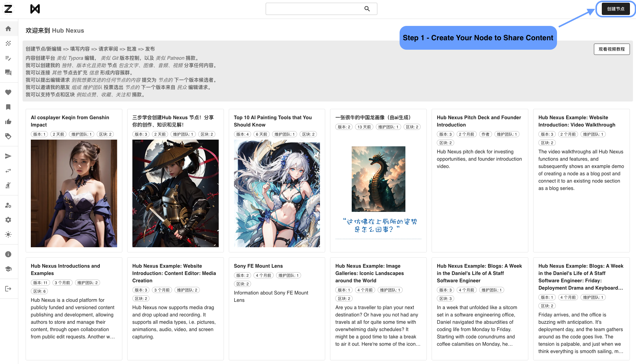636x364 pixels.
Task: Click the '版本: 4' chip
Action: click(243, 134)
